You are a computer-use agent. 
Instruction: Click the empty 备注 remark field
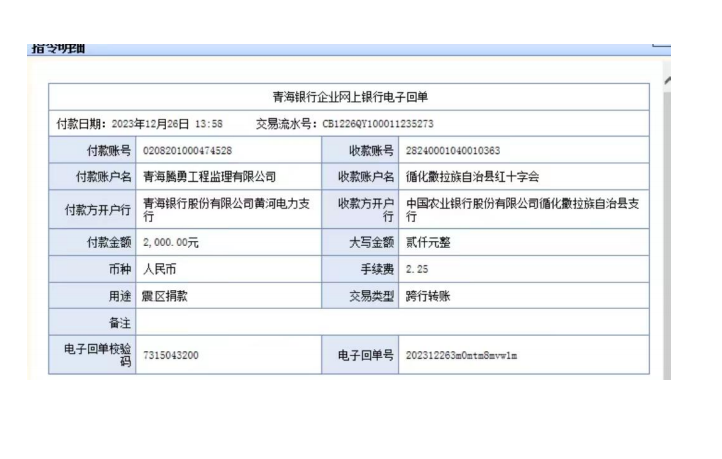tap(392, 322)
